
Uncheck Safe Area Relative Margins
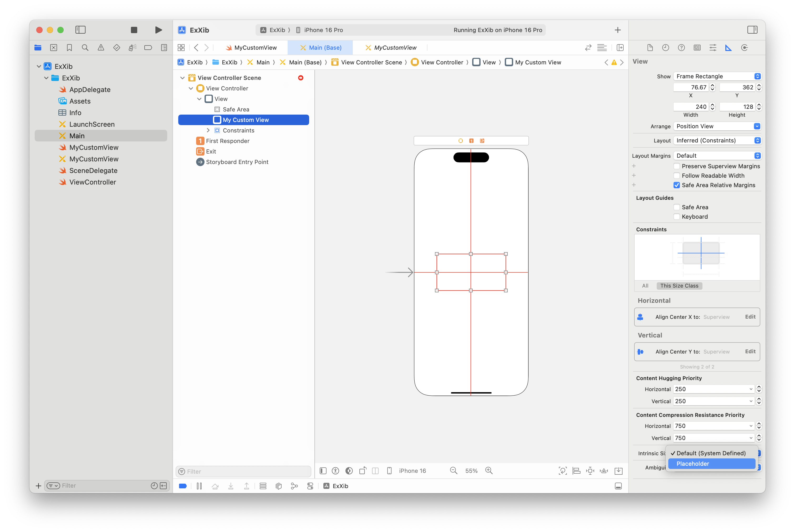click(x=677, y=185)
